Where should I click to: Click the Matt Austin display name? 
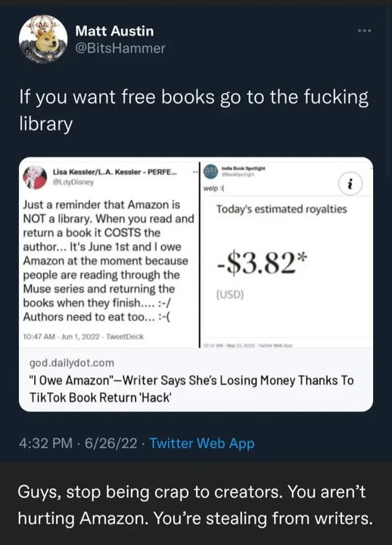point(114,31)
